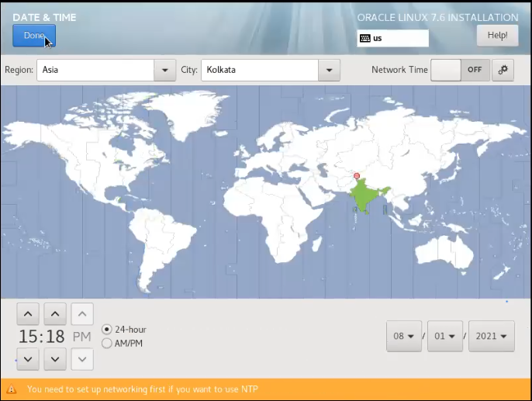The width and height of the screenshot is (532, 401).
Task: Click Australia on the world map
Action: click(x=444, y=253)
